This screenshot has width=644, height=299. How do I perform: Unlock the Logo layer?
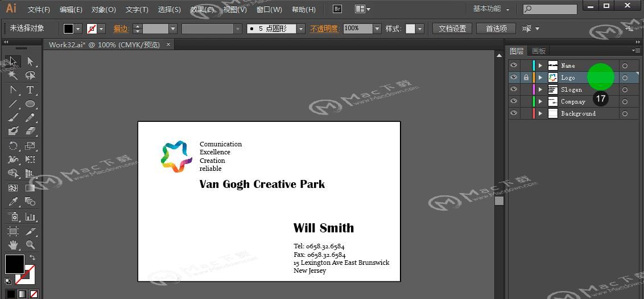click(526, 77)
